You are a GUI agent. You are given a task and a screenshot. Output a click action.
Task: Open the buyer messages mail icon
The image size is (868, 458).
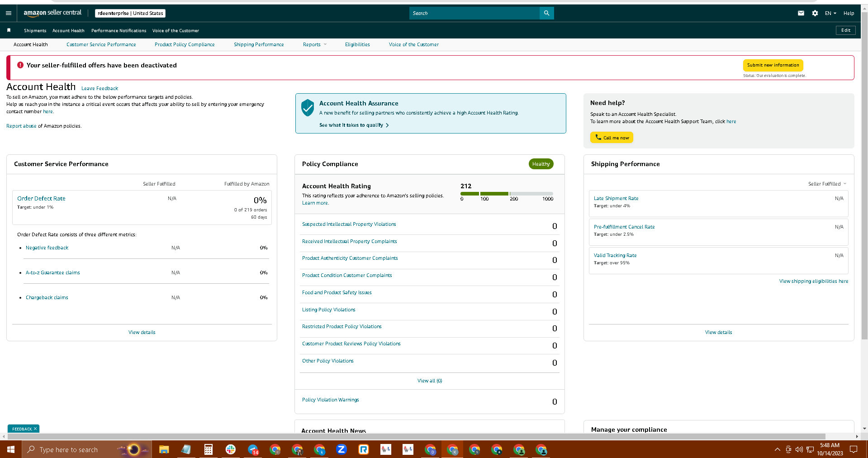(801, 13)
